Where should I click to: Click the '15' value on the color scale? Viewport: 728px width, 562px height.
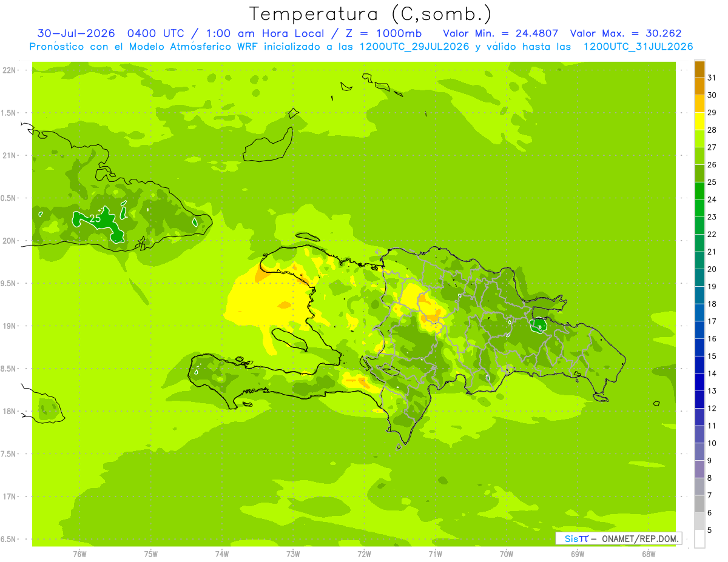coord(712,356)
